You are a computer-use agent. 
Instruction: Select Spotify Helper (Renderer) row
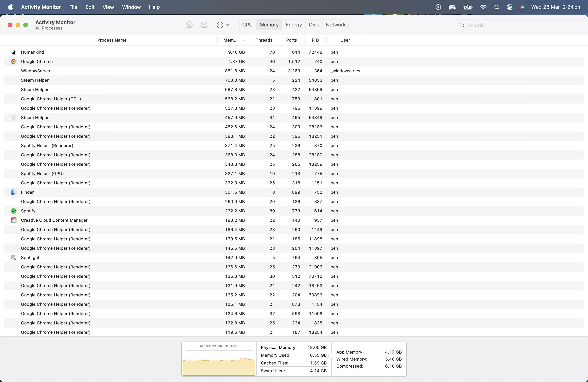pos(294,145)
